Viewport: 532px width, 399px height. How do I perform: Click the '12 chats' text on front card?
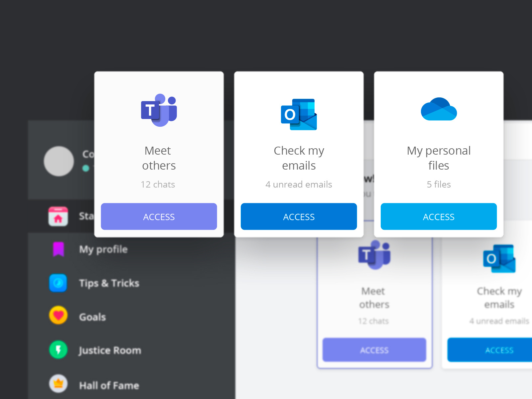pyautogui.click(x=158, y=185)
